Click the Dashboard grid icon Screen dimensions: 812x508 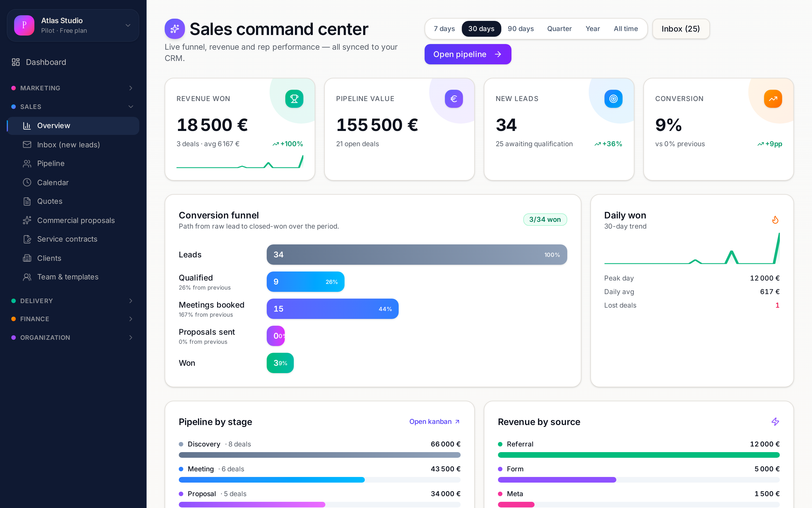point(16,62)
